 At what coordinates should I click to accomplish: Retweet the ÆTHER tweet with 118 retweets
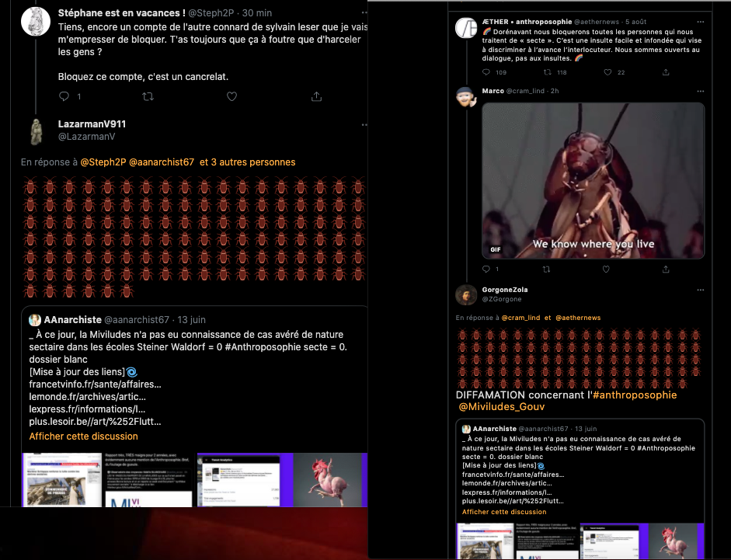tap(548, 72)
